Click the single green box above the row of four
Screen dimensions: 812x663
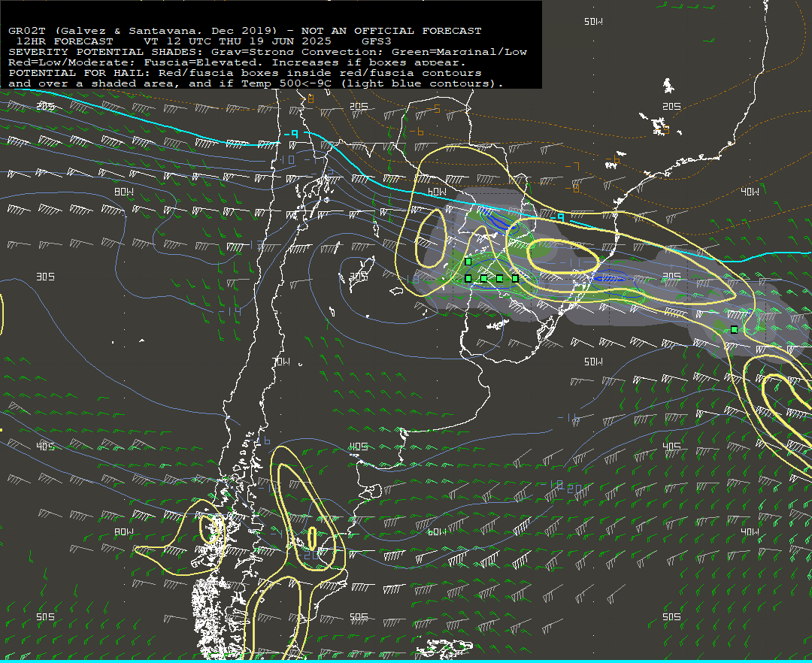tap(468, 262)
